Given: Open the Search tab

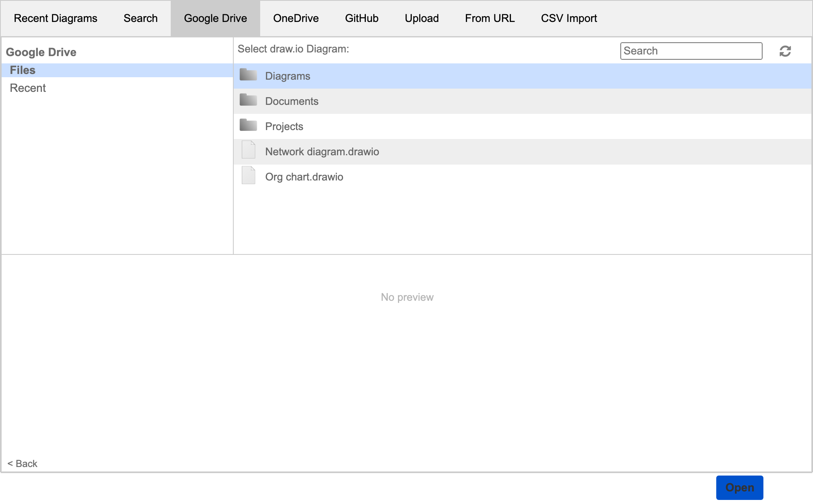Looking at the screenshot, I should coord(141,18).
